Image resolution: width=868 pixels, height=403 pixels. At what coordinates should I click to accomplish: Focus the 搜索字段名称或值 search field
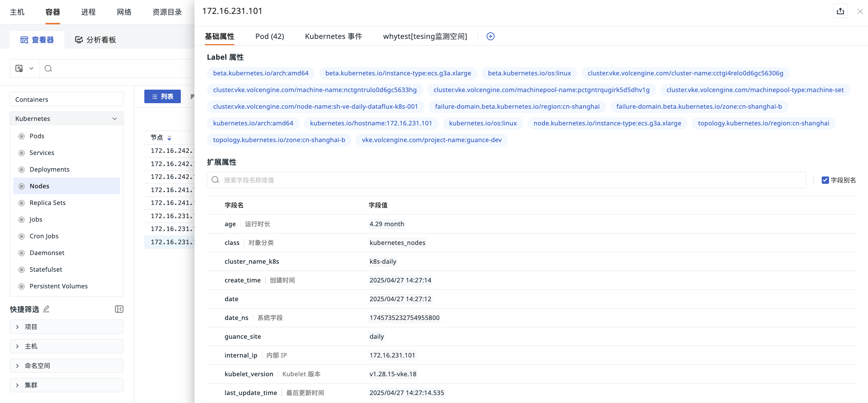(x=506, y=180)
